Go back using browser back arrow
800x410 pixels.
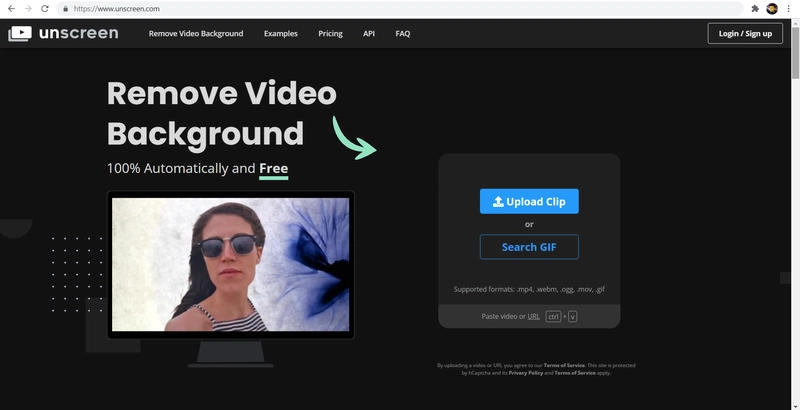[11, 8]
